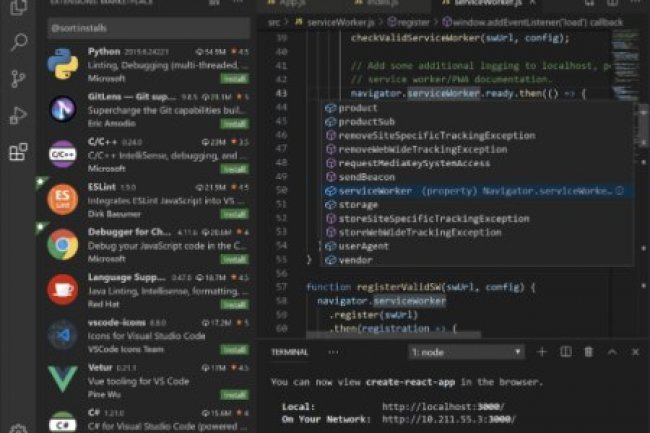Open the terminal panel ellipsis menu

point(333,352)
